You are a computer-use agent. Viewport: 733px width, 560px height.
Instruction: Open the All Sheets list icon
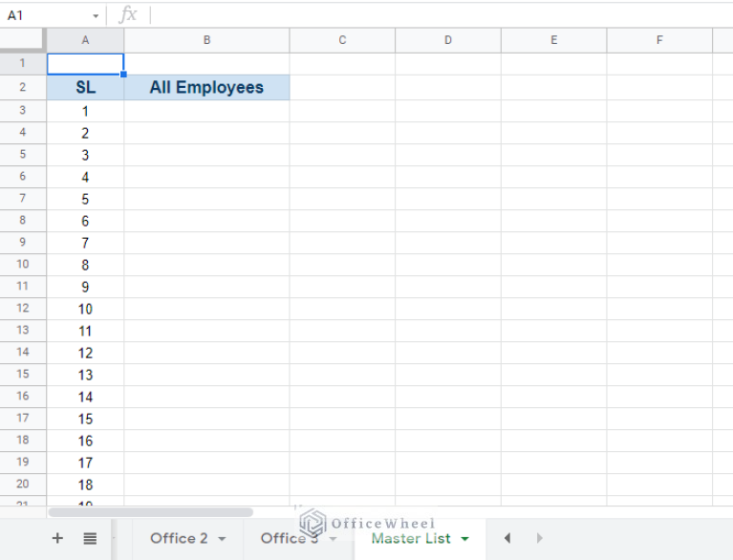[90, 539]
